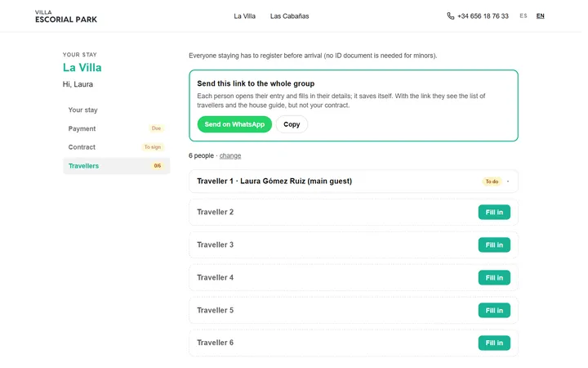Select the Travellers sidebar tab
Viewport: 588px width, 368px height.
(116, 166)
